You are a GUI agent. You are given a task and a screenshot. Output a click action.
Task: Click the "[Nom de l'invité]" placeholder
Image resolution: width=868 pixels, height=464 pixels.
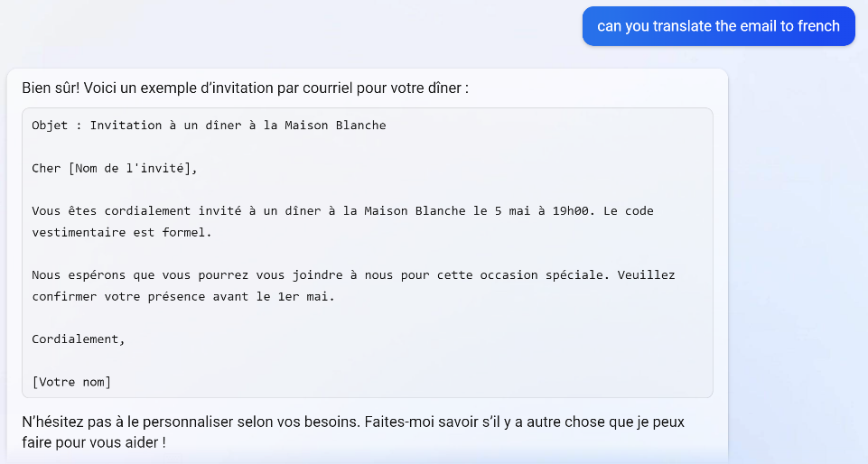(131, 168)
